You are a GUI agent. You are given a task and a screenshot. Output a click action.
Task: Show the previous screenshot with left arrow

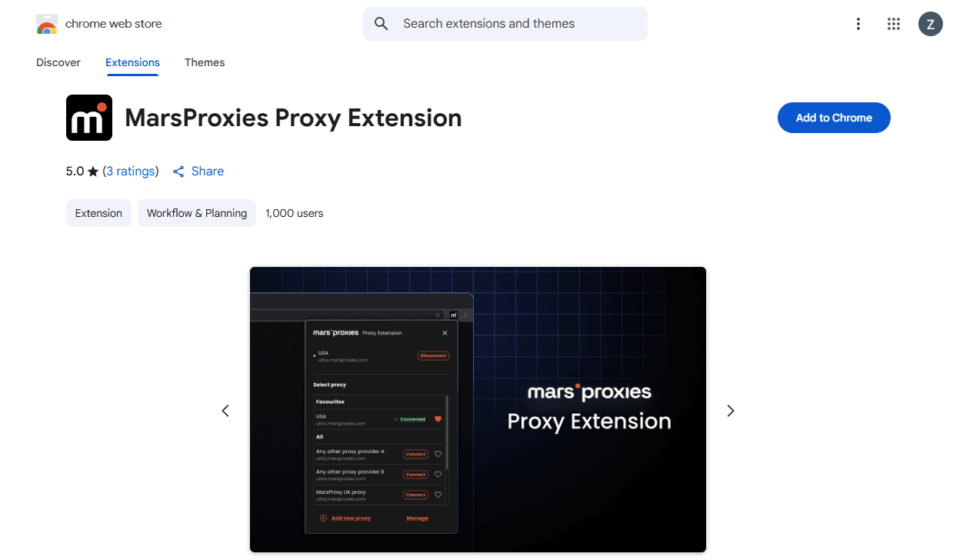click(225, 411)
